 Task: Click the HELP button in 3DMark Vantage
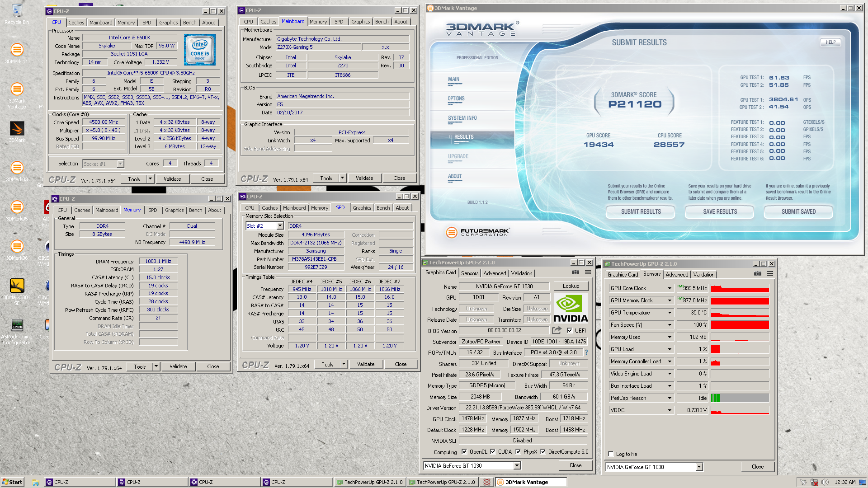(x=830, y=42)
